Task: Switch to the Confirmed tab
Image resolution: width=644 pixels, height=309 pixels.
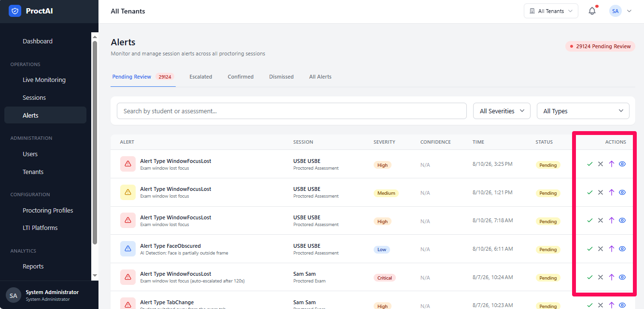Action: pos(240,77)
